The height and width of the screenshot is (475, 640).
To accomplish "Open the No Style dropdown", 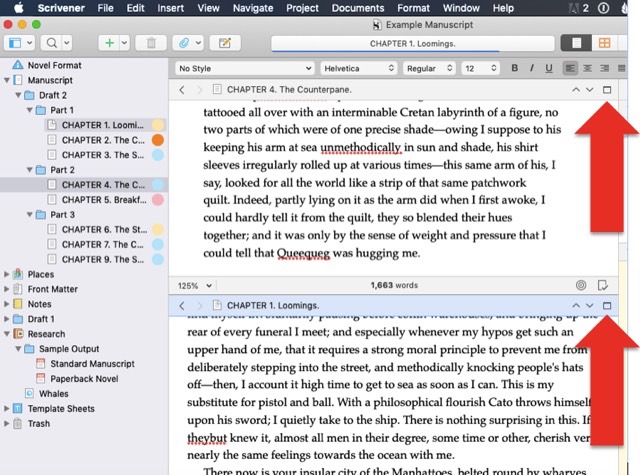I will pos(245,68).
